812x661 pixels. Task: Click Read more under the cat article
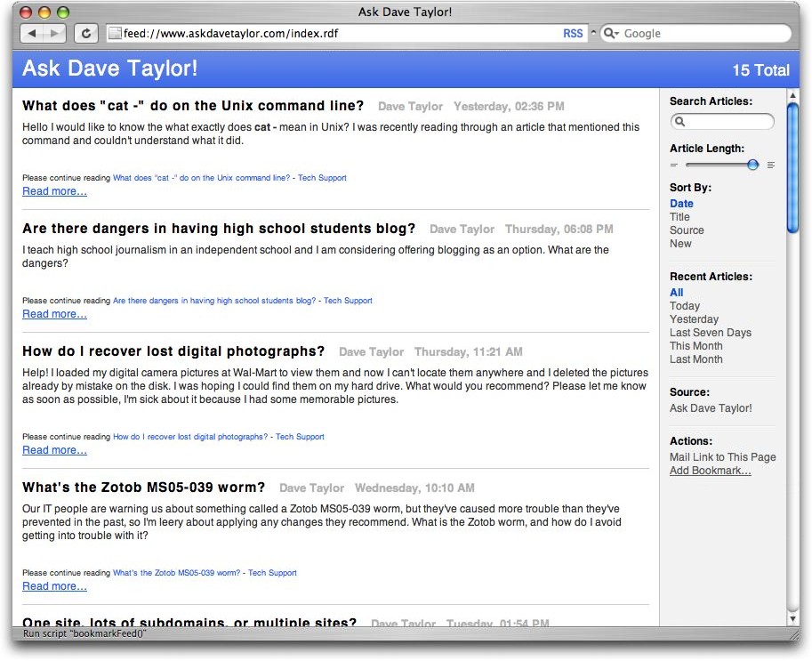(54, 191)
